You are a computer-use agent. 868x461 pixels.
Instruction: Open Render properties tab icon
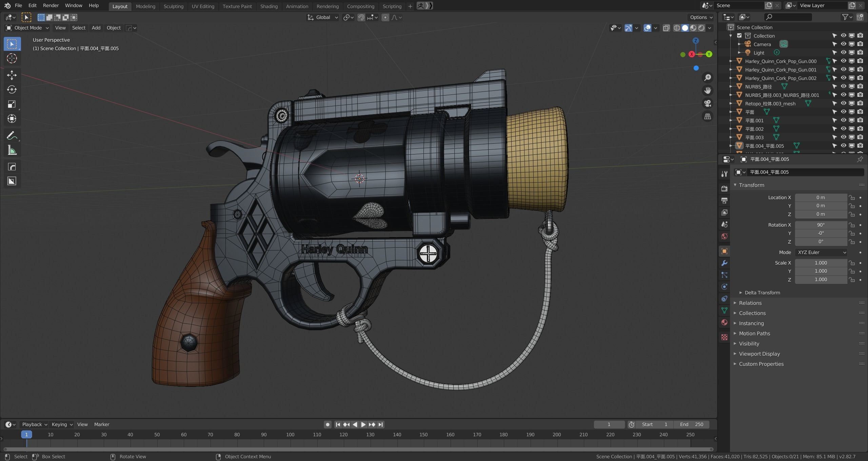(x=724, y=189)
